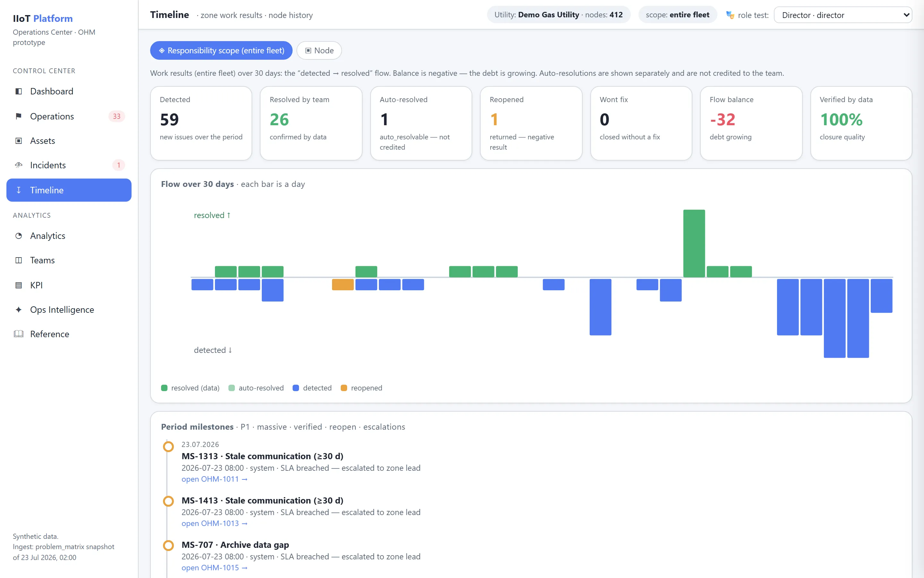
Task: Click the Resolved by team 26 card
Action: click(x=311, y=123)
